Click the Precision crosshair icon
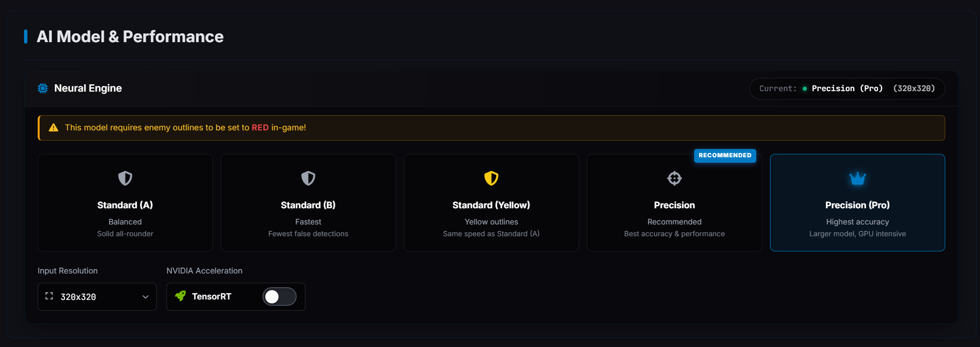 click(675, 178)
